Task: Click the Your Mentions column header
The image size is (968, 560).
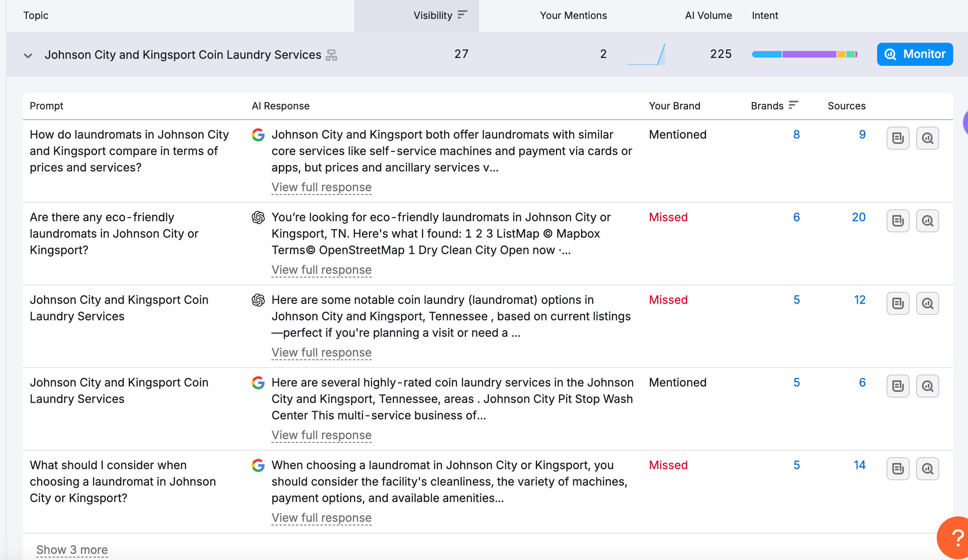Action: [573, 16]
